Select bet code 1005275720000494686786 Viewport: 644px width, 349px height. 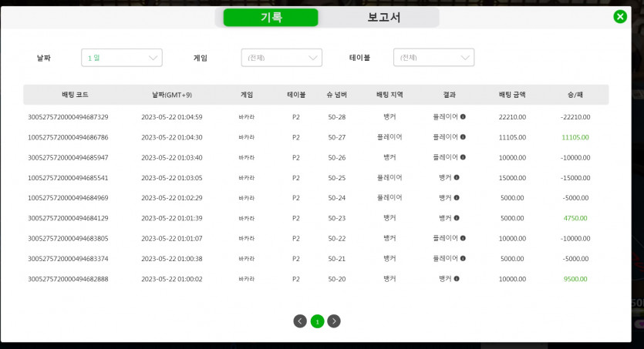point(68,137)
